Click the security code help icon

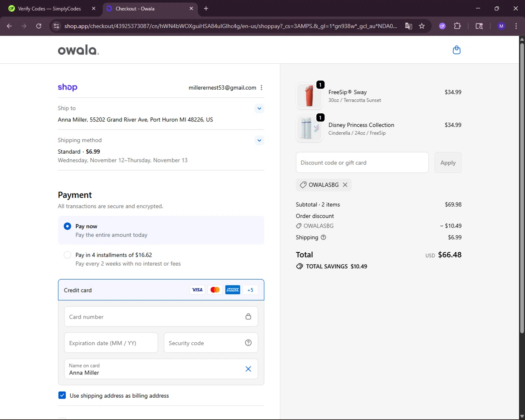(x=248, y=343)
